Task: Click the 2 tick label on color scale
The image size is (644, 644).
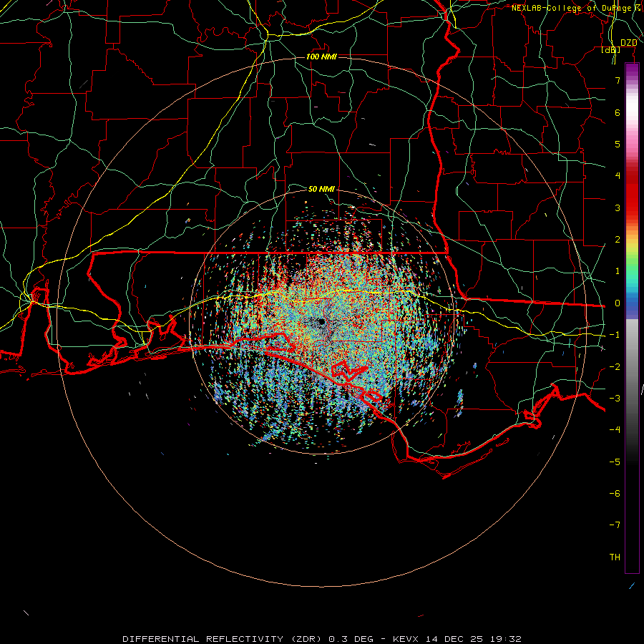Action: 618,240
